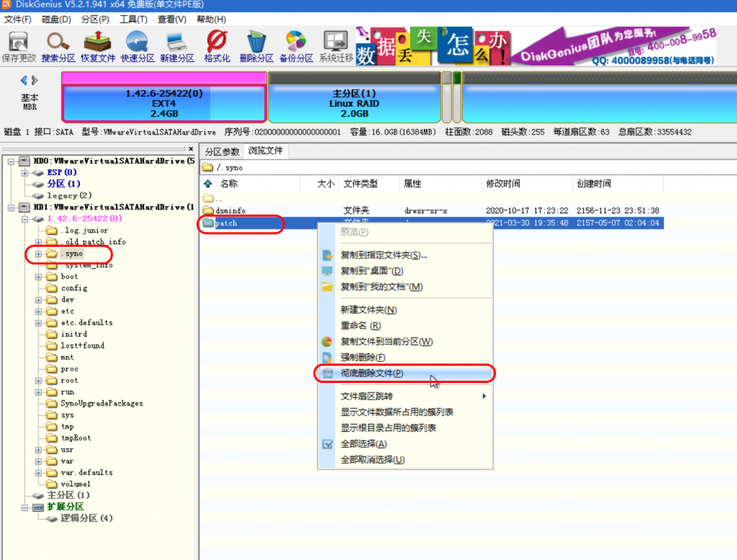Select the SynoUpgradePackages folder in tree

tap(101, 403)
